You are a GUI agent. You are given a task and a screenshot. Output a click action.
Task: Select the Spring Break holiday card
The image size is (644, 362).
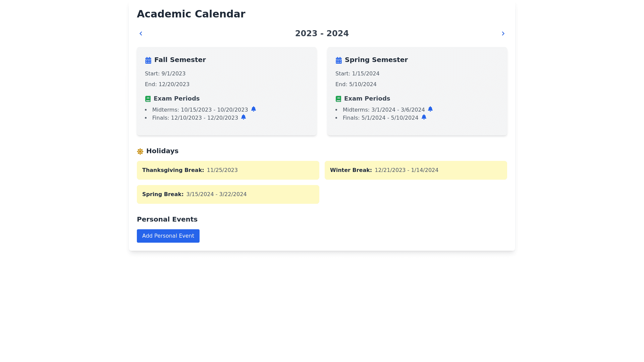228,194
